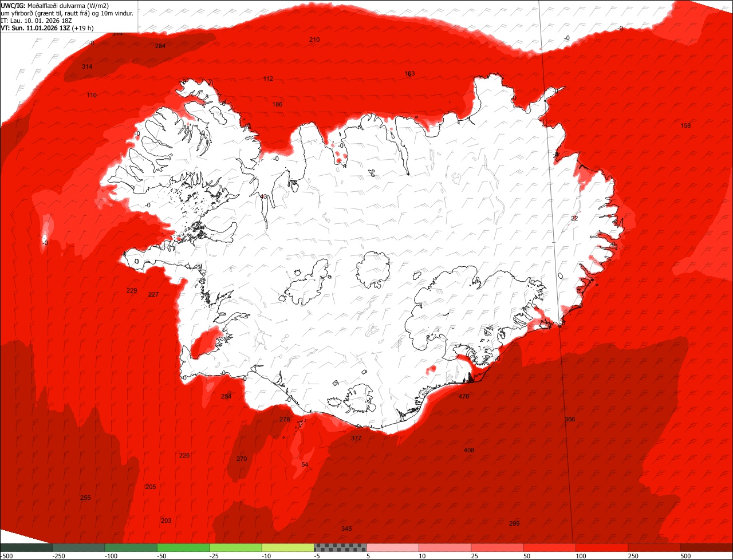Click the flux value 112 in the north

[x=268, y=78]
